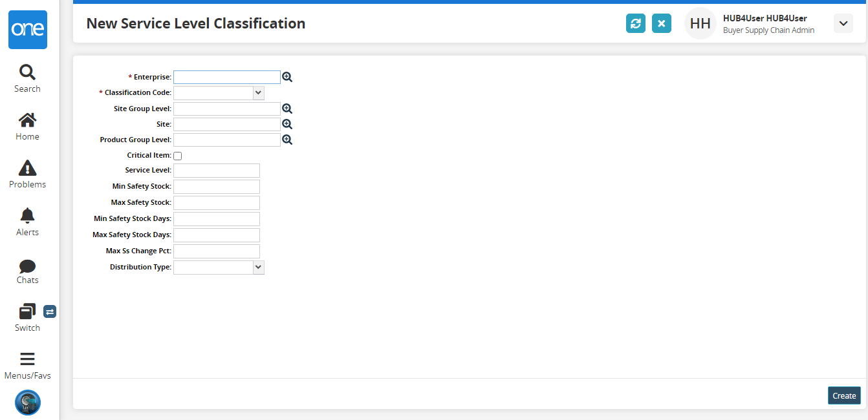Screen dimensions: 868x420
Task: Focus the Max Safety Stock Days field
Action: pyautogui.click(x=217, y=235)
